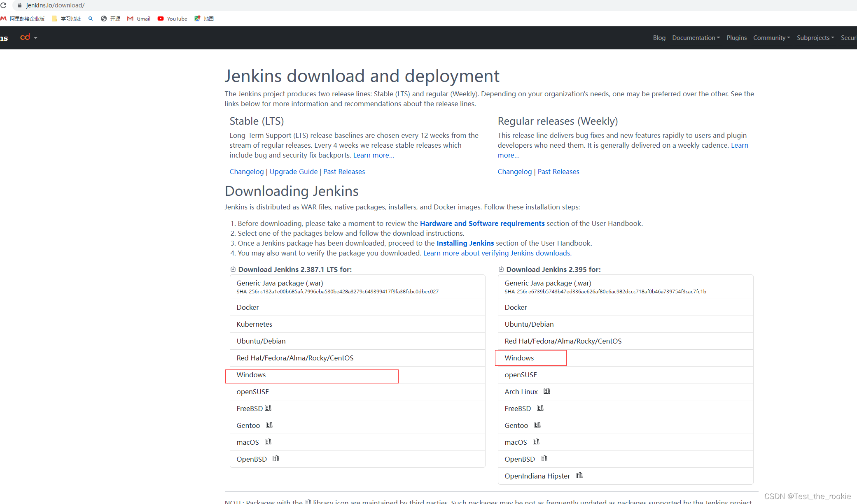Click library icon next to weekly Gentoo

point(537,425)
